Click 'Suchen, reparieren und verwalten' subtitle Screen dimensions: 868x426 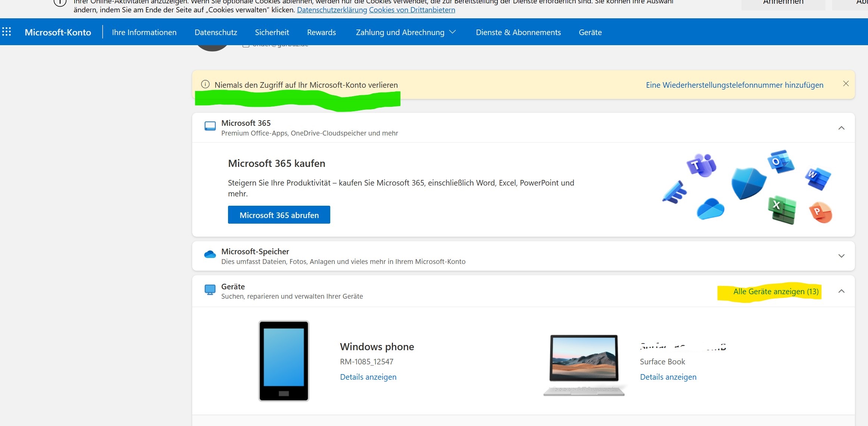click(x=292, y=296)
